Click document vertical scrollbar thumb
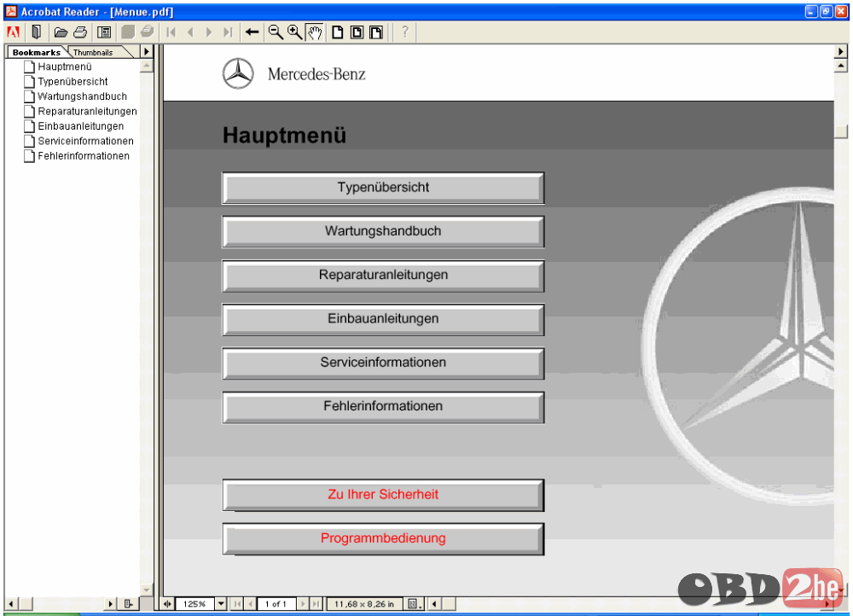The height and width of the screenshot is (616, 853). coord(841,131)
